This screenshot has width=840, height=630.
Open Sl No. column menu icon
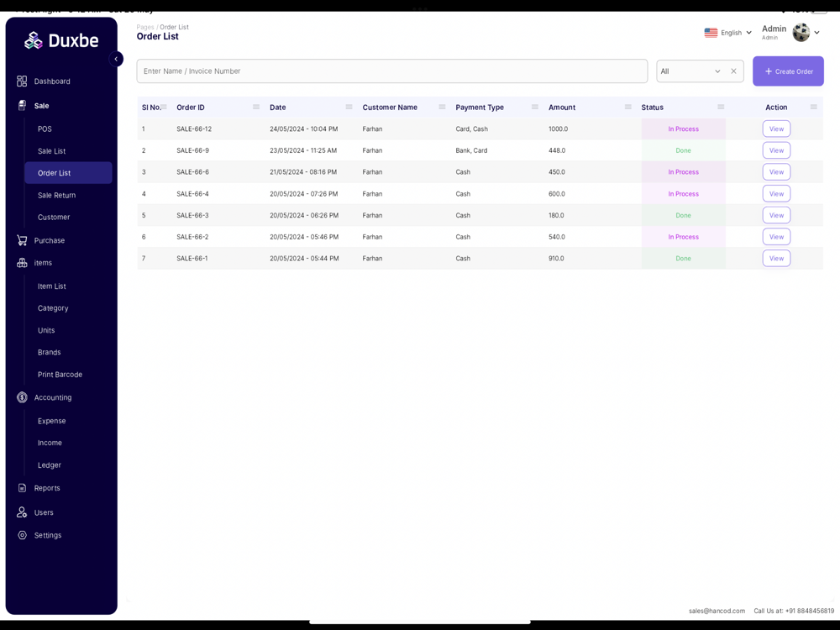tap(164, 108)
